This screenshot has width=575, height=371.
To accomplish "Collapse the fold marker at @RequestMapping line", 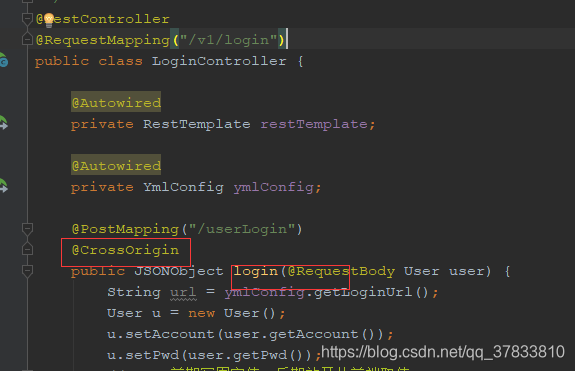I will pos(27,39).
